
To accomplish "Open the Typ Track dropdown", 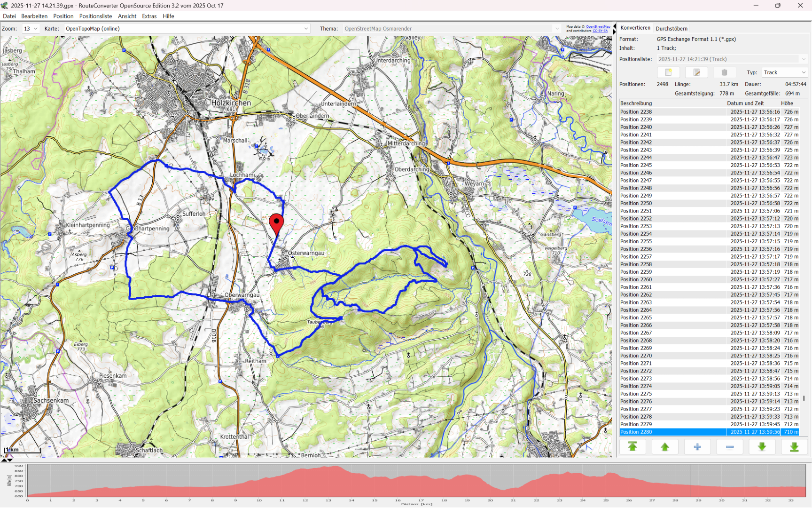I will (x=784, y=72).
